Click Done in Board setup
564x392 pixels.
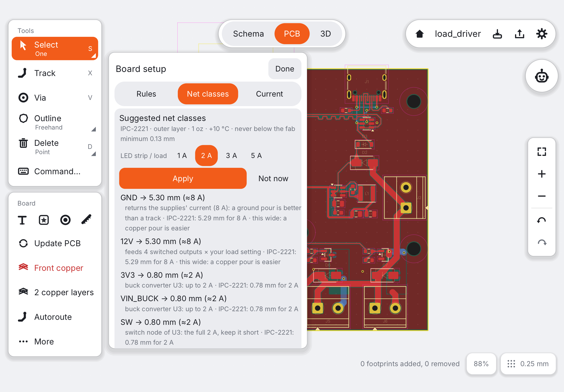pyautogui.click(x=285, y=69)
